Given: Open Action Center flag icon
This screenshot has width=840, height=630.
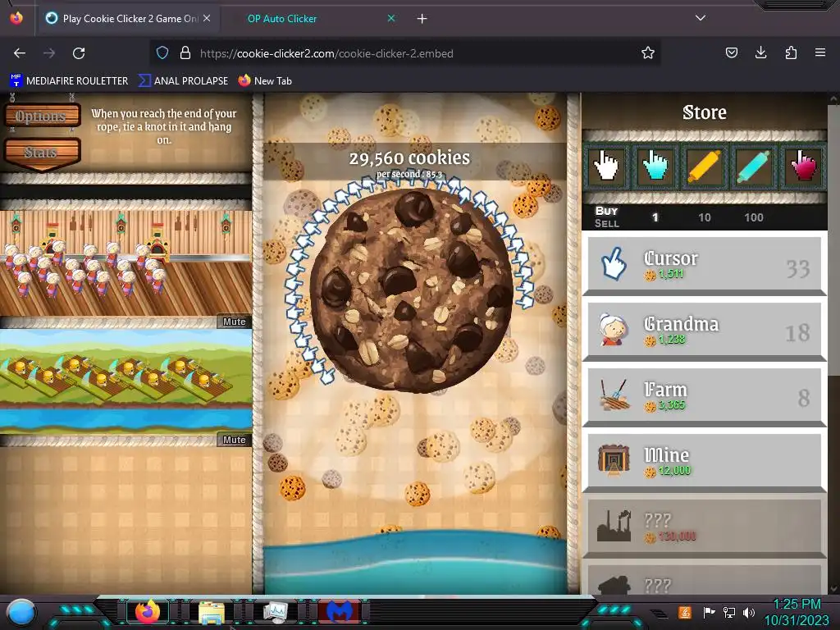Looking at the screenshot, I should (710, 612).
